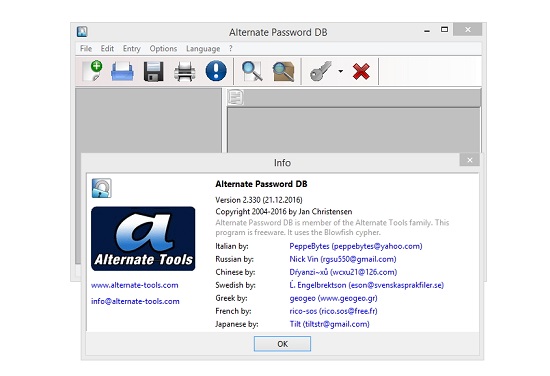Image resolution: width=550 pixels, height=376 pixels.
Task: Click Nick Vin Russian translator link
Action: click(343, 259)
